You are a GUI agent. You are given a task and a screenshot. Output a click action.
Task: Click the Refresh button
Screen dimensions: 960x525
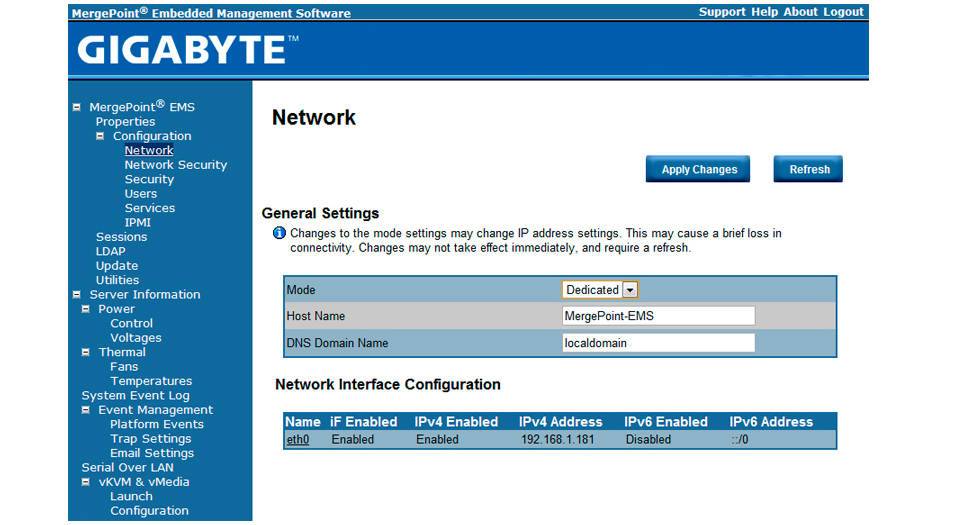pyautogui.click(x=808, y=169)
